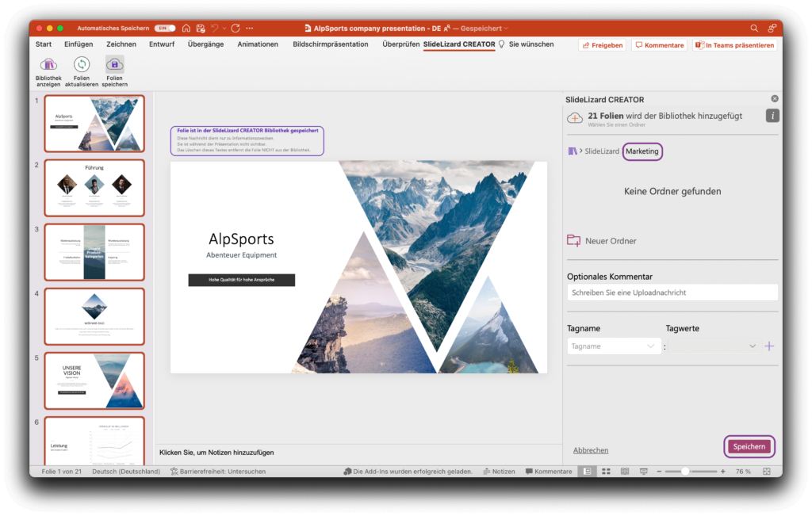The image size is (812, 516).
Task: Close the SlideLizard CREATOR panel
Action: point(775,99)
